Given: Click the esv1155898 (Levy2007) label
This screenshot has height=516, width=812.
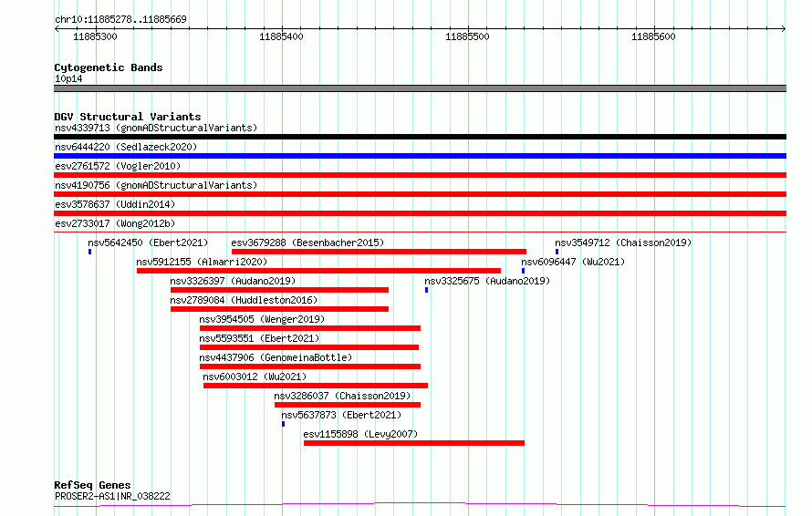Looking at the screenshot, I should click(360, 434).
